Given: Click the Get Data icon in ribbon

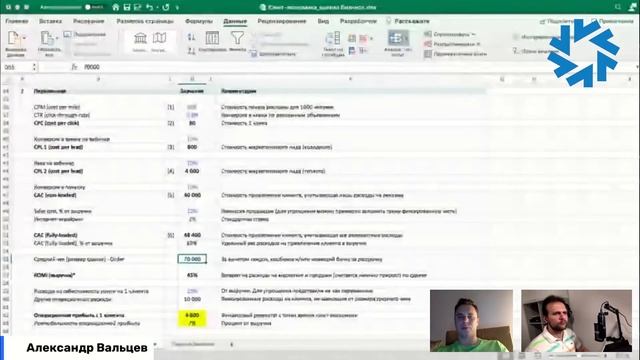Looking at the screenshot, I should [13, 39].
